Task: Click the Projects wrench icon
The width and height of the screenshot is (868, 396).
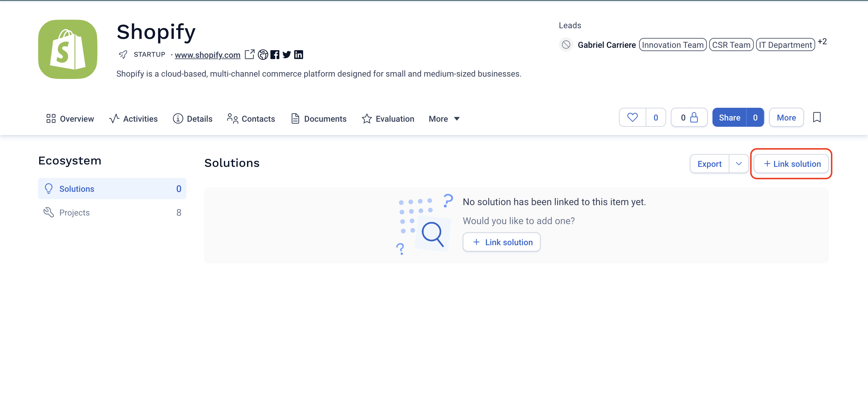Action: click(49, 212)
